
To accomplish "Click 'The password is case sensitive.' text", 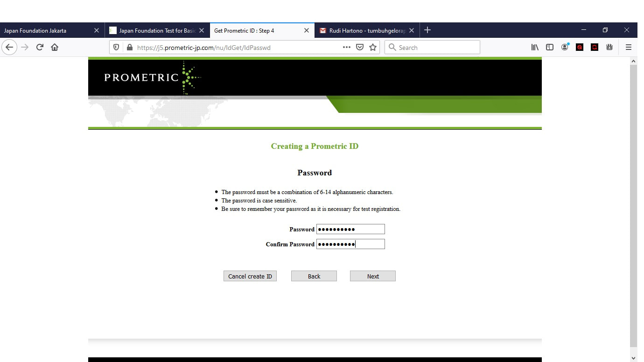I will click(259, 201).
